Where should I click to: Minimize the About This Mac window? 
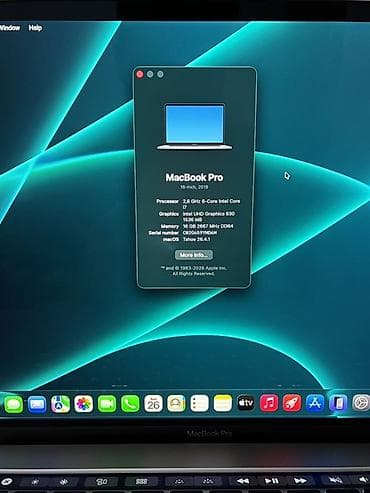[150, 74]
